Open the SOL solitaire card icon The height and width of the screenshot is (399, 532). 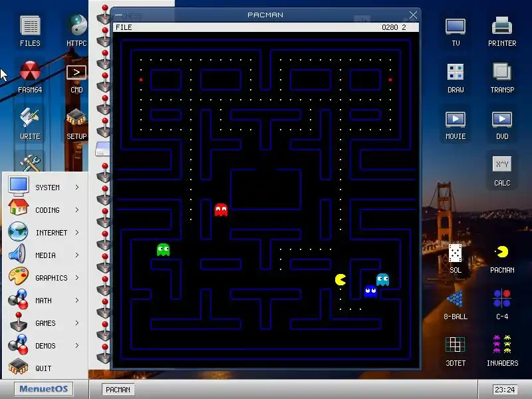[x=456, y=259]
